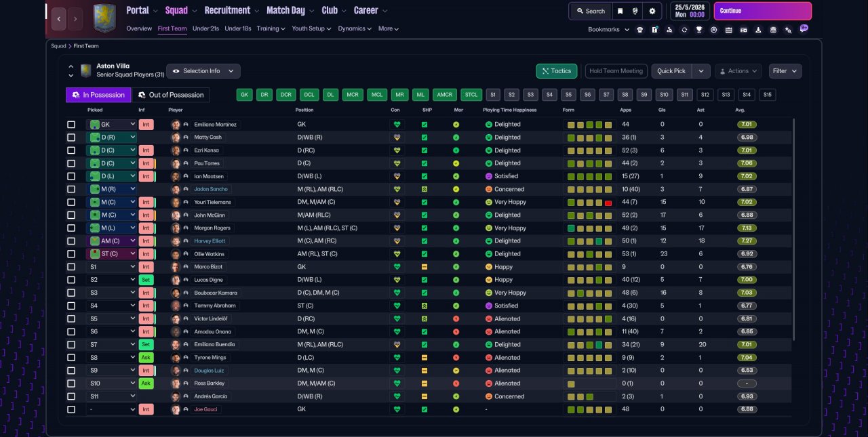The width and height of the screenshot is (868, 437).
Task: Open the world globe icon beside Search
Action: pos(635,11)
